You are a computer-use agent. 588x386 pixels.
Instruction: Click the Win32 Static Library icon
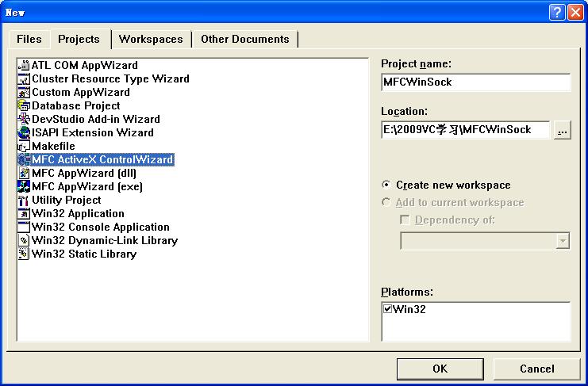coord(24,254)
